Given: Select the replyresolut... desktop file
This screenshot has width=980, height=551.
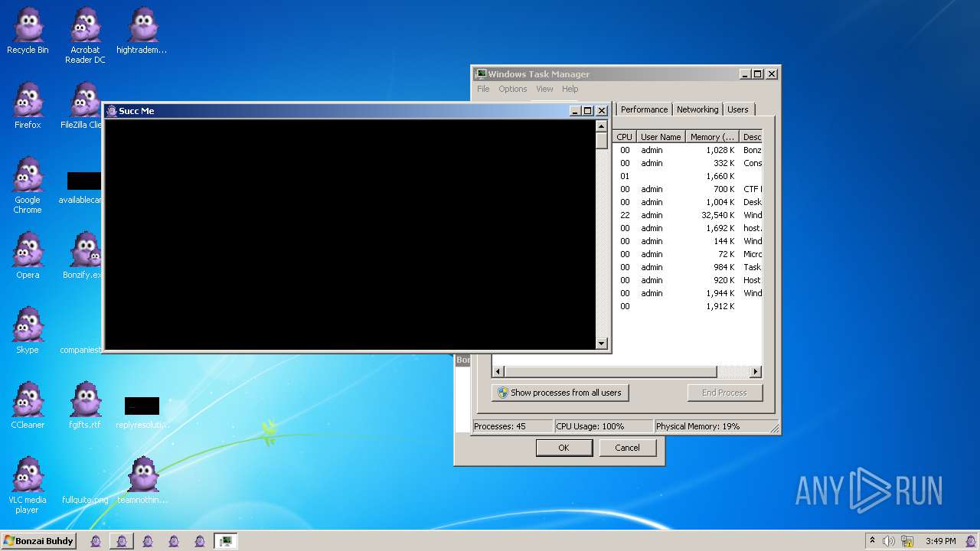Looking at the screenshot, I should coord(142,412).
